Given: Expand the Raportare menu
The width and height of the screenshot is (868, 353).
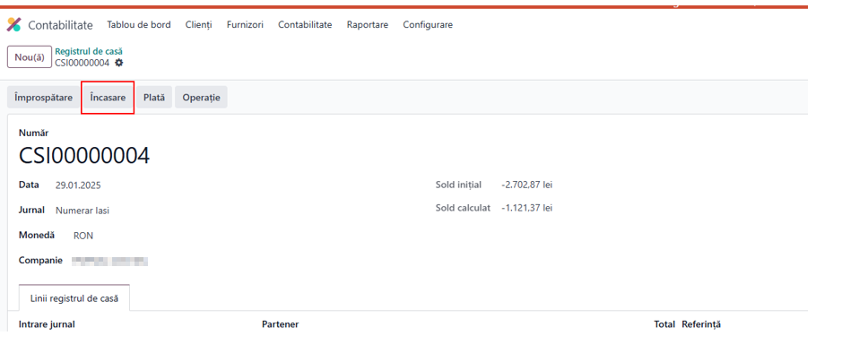Looking at the screenshot, I should click(x=368, y=25).
